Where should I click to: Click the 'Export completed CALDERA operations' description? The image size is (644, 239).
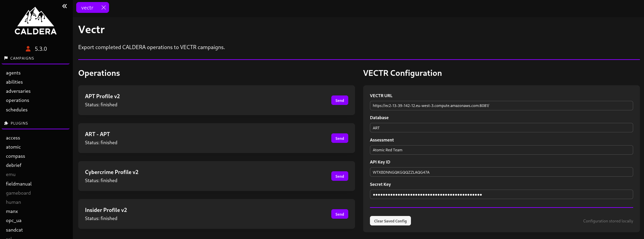(x=151, y=47)
